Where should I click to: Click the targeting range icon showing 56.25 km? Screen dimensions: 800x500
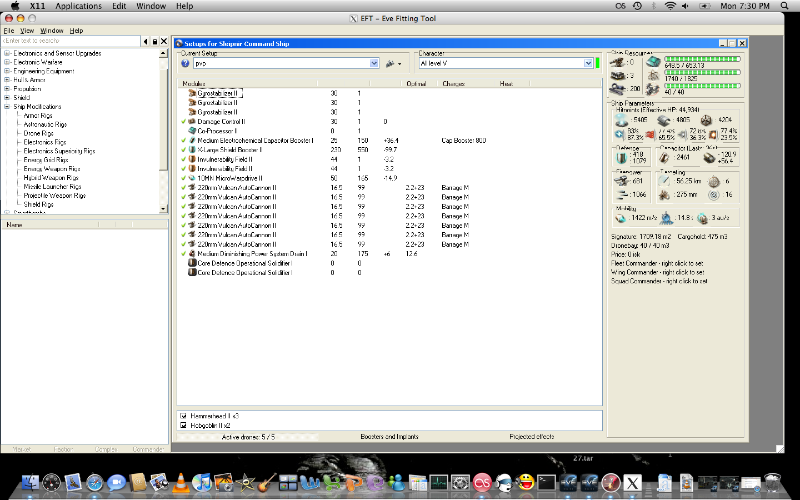(x=664, y=181)
